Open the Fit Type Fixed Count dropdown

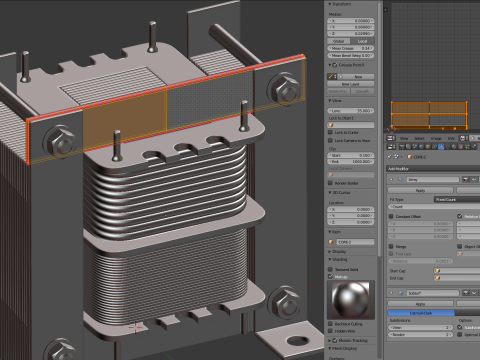[457, 199]
